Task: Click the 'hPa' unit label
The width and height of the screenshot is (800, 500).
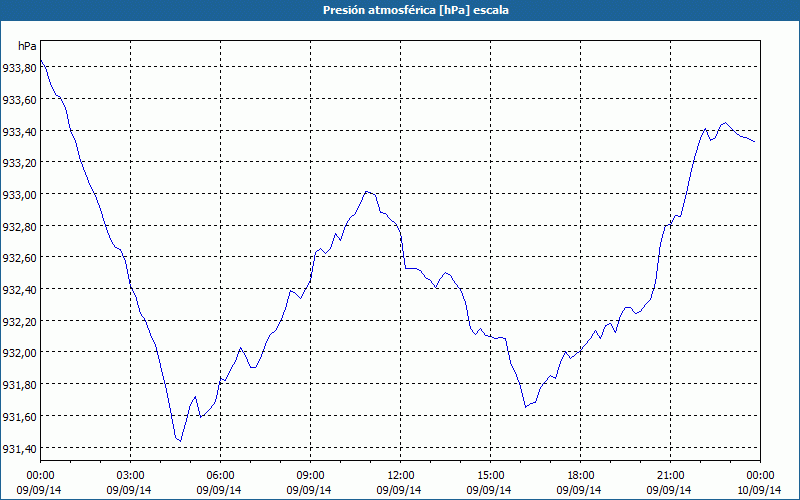Action: (27, 46)
